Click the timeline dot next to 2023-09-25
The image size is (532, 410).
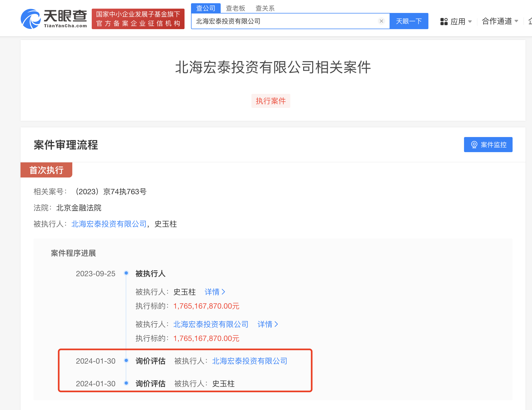(126, 273)
